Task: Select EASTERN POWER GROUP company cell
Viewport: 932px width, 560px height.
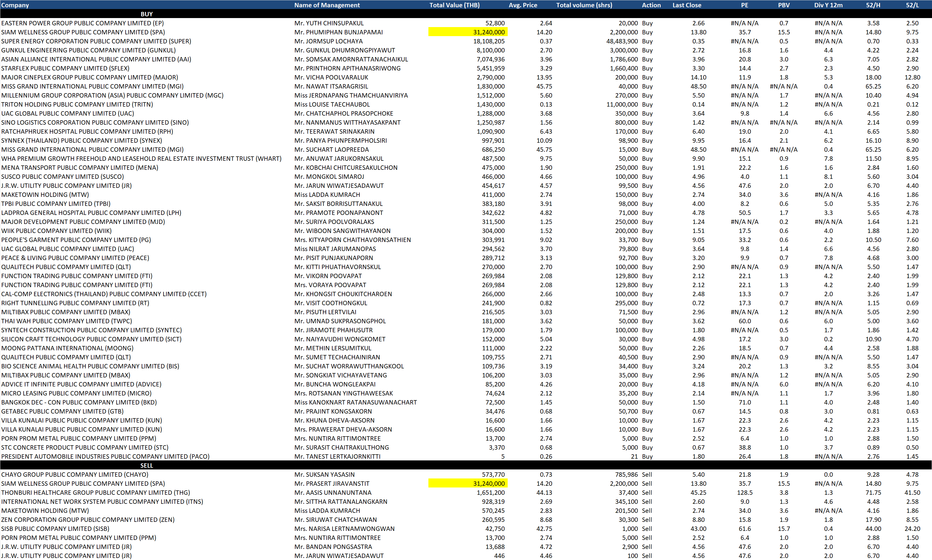Action: pyautogui.click(x=82, y=23)
